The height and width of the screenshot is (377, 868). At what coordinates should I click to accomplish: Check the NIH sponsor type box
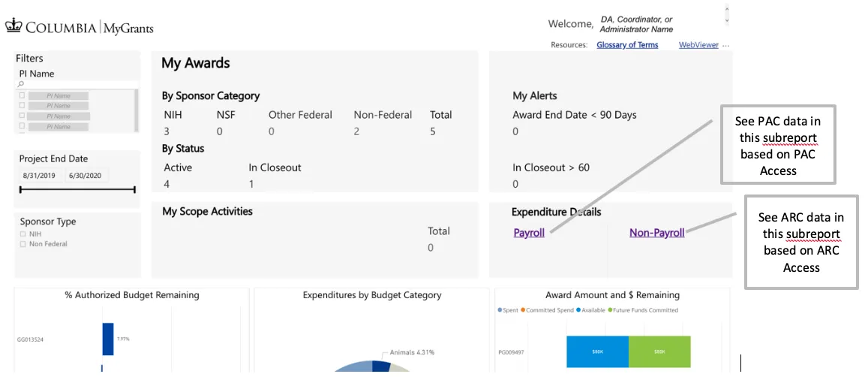(x=23, y=234)
